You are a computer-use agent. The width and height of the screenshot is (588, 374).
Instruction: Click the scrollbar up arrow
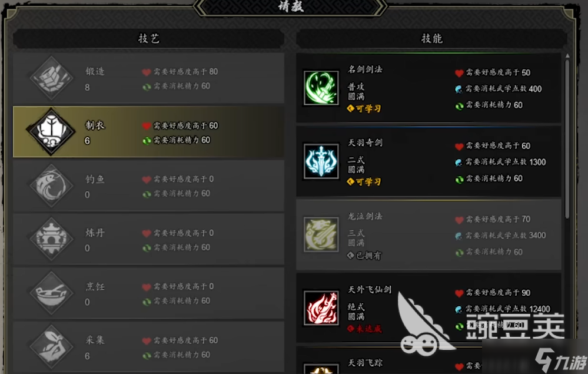click(567, 55)
